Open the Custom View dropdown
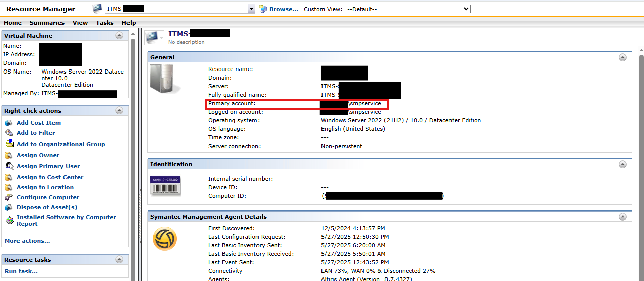 [x=407, y=9]
